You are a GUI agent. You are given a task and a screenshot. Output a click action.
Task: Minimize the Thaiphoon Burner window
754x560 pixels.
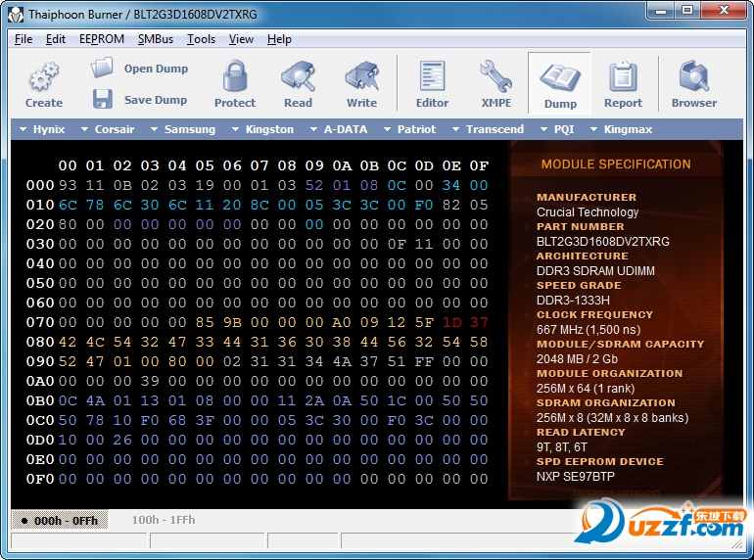pyautogui.click(x=661, y=10)
